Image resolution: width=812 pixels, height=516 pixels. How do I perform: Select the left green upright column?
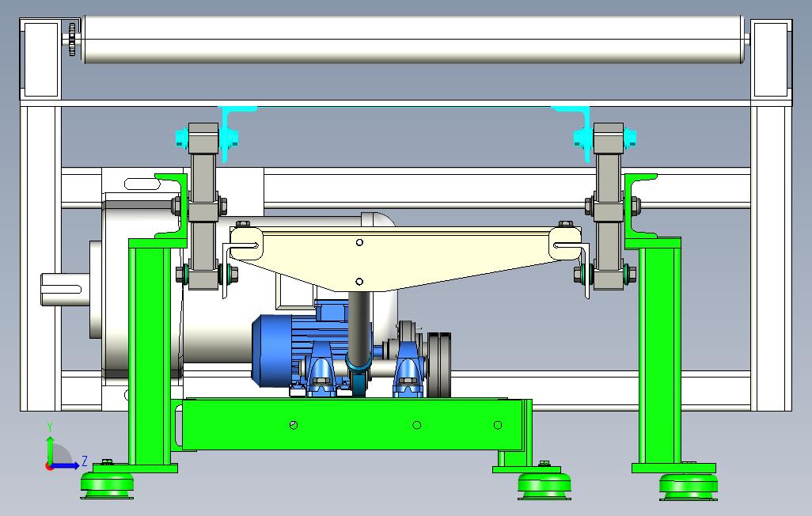click(x=150, y=355)
